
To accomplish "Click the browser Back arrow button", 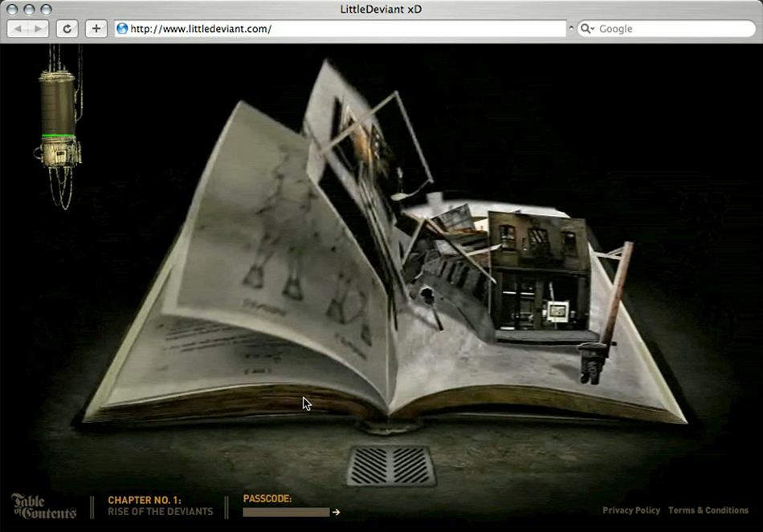I will click(18, 29).
